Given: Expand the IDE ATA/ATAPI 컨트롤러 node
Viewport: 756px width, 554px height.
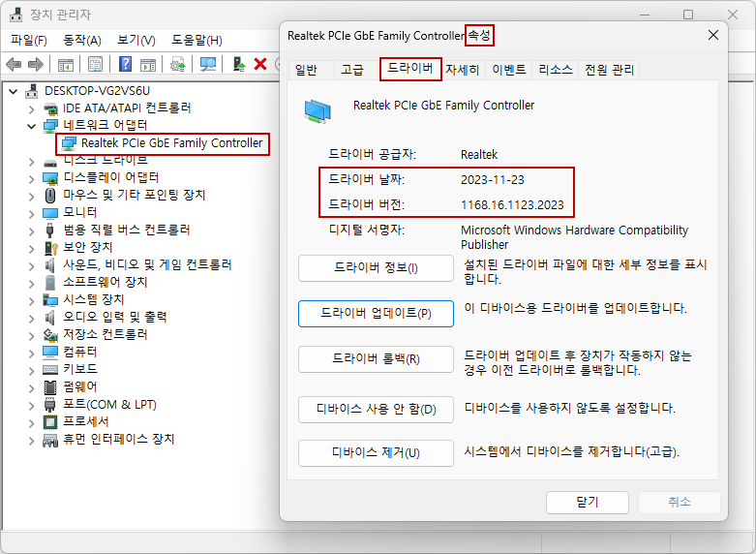Looking at the screenshot, I should click(x=31, y=108).
